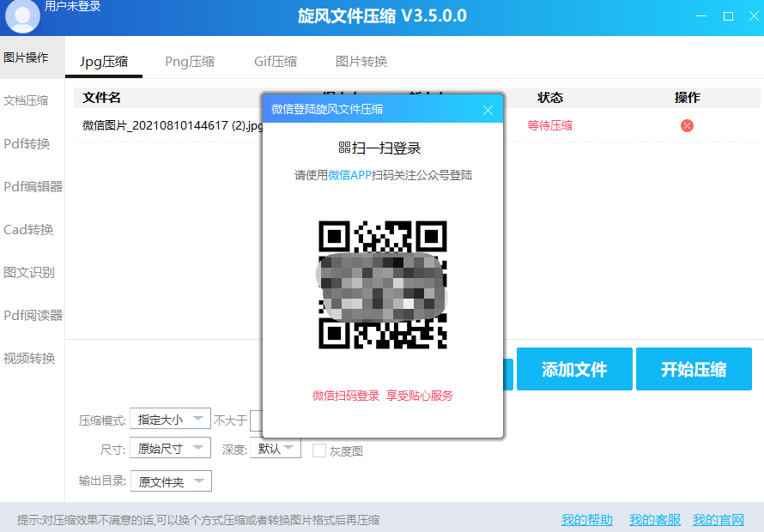Click the 文件名 column header
The height and width of the screenshot is (532, 764).
click(101, 98)
